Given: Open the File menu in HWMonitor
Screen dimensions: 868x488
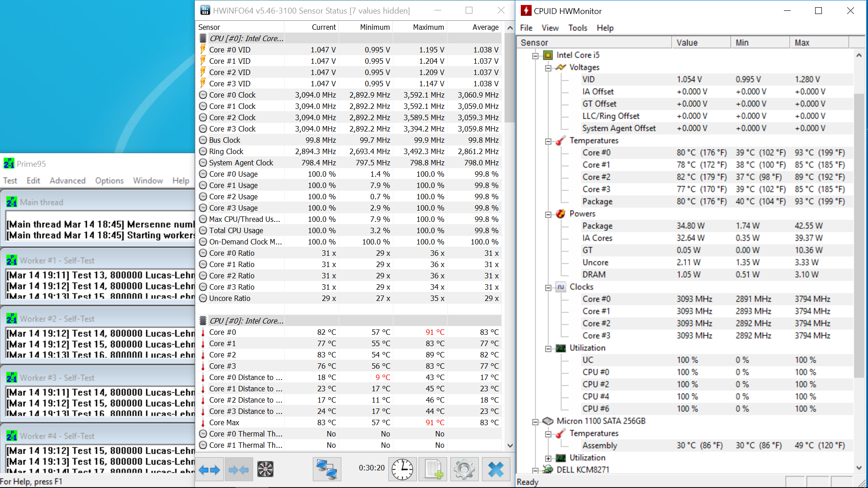Looking at the screenshot, I should tap(526, 28).
